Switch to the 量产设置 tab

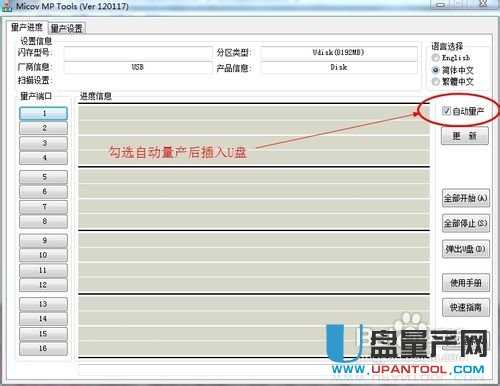pos(67,28)
